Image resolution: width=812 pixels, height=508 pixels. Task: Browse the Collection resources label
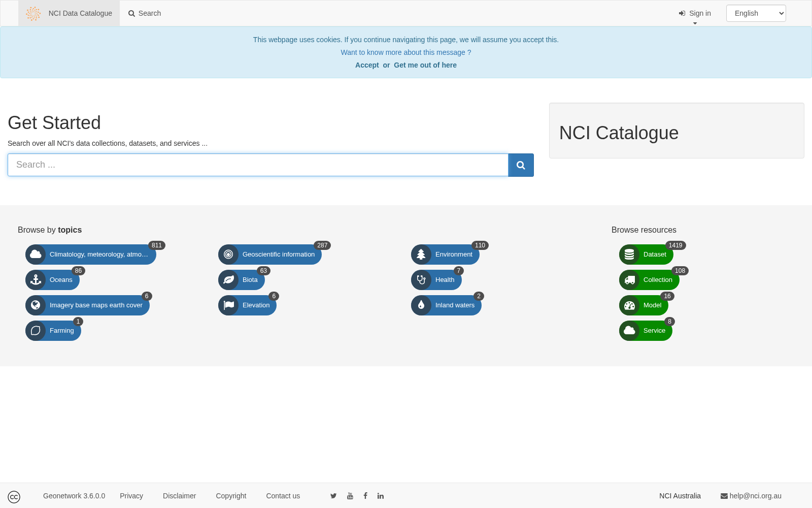[658, 280]
